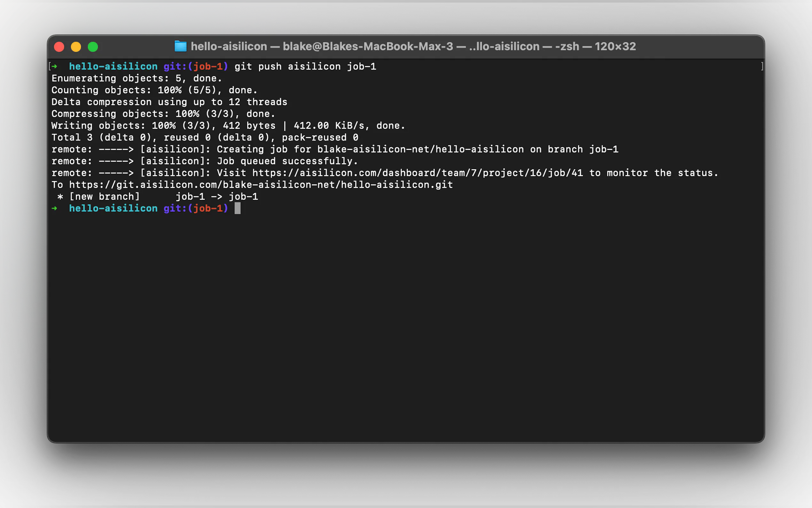Click the green arrow on the last prompt line
The image size is (812, 508).
tap(54, 208)
